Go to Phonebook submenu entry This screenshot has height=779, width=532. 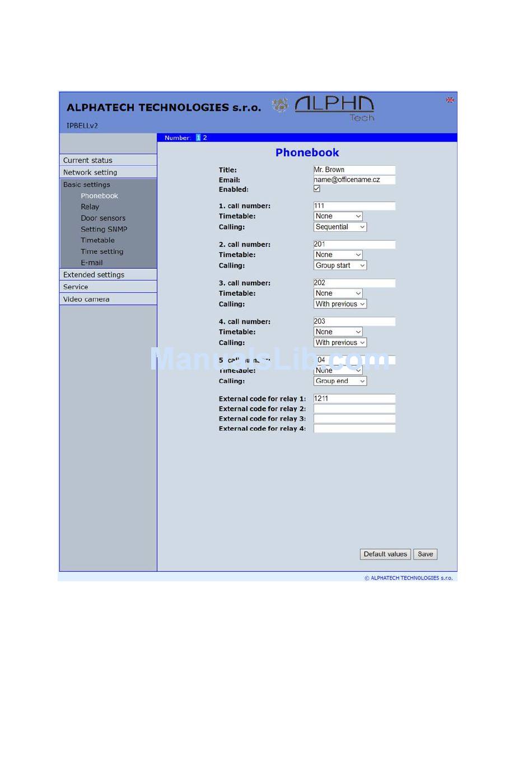click(99, 196)
